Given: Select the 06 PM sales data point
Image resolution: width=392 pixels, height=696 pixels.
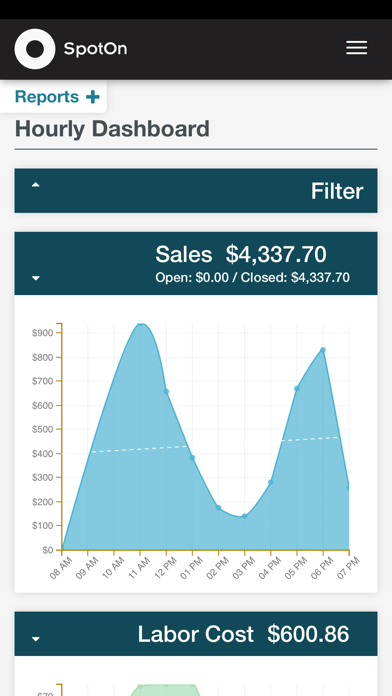Looking at the screenshot, I should pos(323,350).
